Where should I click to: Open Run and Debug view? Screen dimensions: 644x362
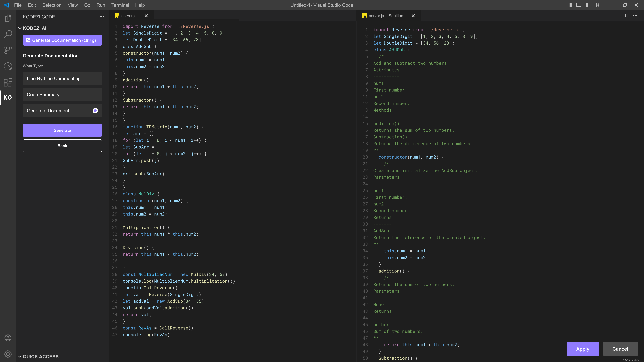pos(8,66)
